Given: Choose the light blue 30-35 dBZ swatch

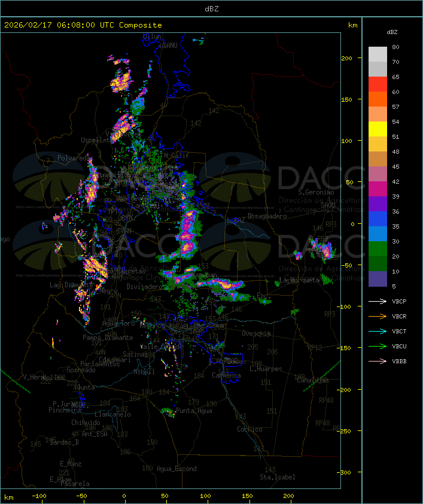Looking at the screenshot, I should tap(378, 234).
